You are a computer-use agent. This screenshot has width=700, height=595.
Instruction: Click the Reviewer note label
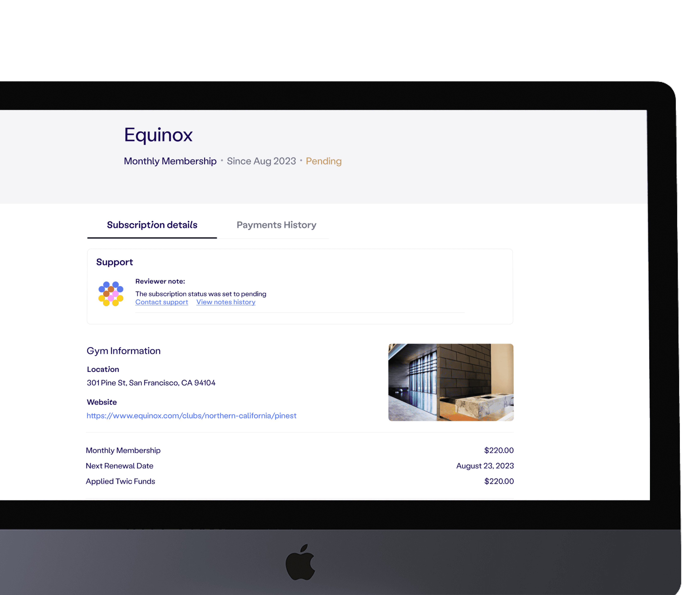click(x=160, y=281)
